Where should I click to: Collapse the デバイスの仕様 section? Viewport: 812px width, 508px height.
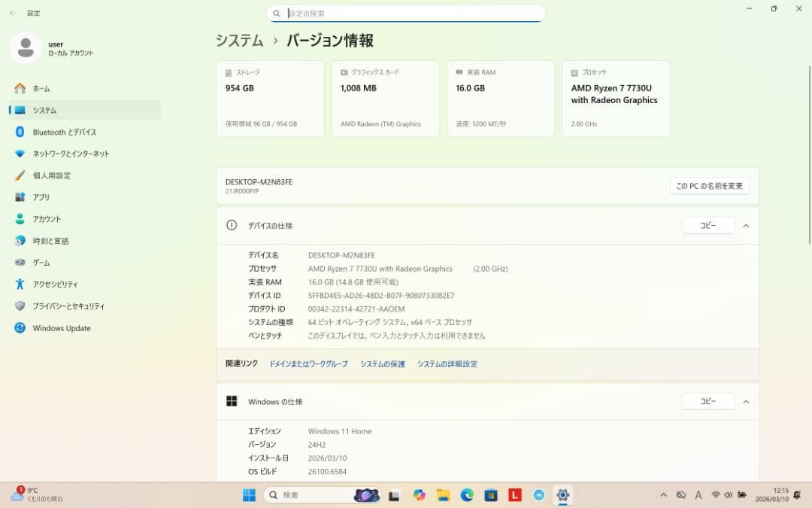pyautogui.click(x=746, y=225)
